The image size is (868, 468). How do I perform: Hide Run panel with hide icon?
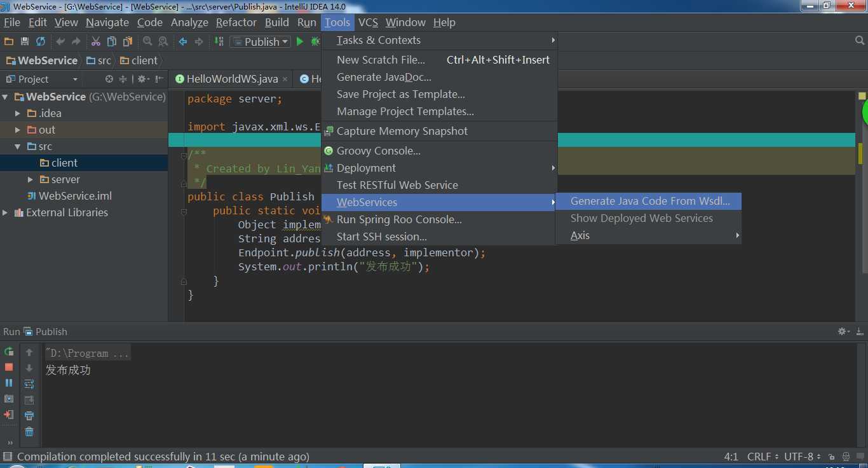tap(860, 331)
